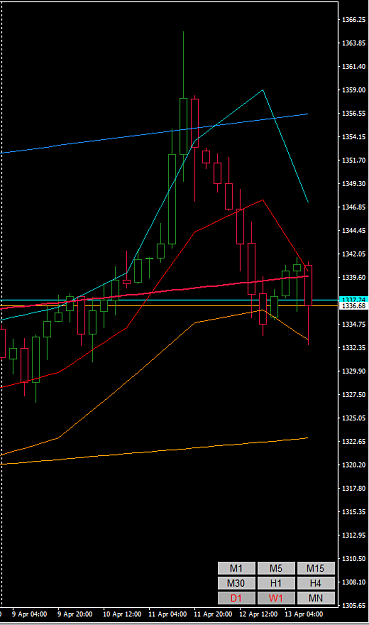Click price label 1334.75
This screenshot has height=625, width=369.
tap(354, 324)
